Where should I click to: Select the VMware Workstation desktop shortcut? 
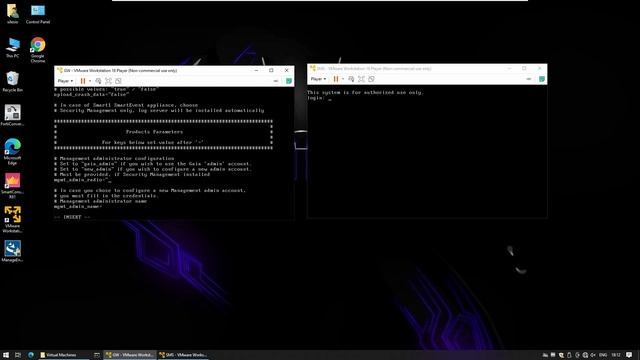(x=13, y=219)
